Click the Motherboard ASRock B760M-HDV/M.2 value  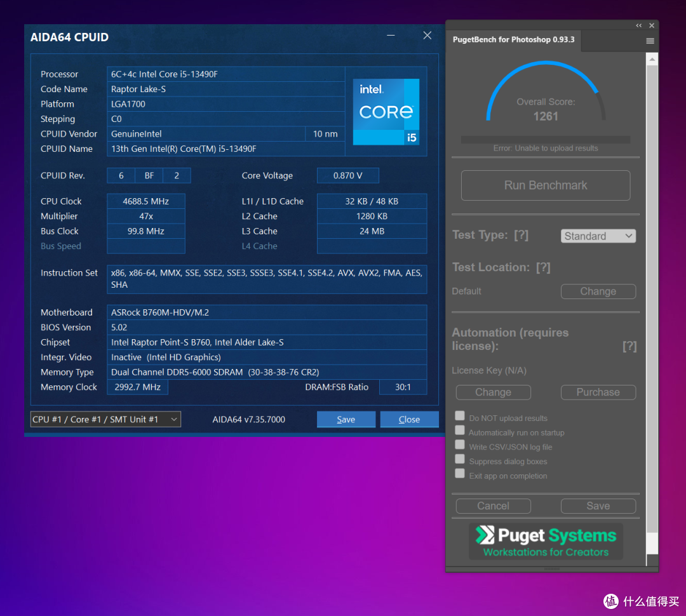267,312
